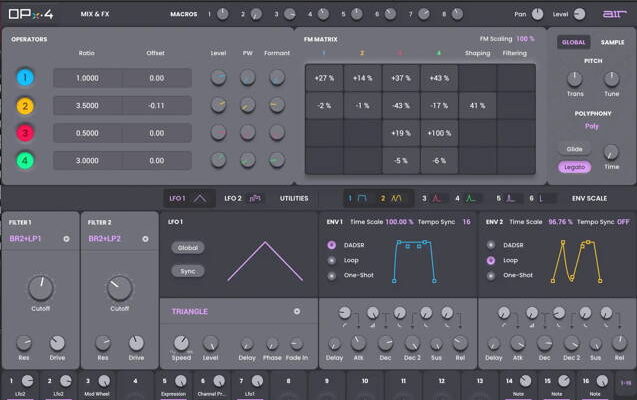The height and width of the screenshot is (400, 637).
Task: Enable Loop mode in ENV 1
Action: tap(331, 259)
